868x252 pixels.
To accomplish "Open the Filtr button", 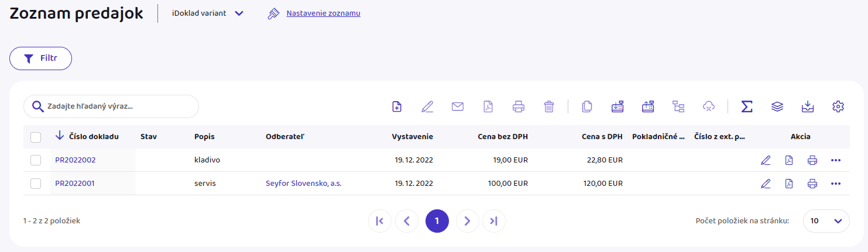I will [x=40, y=58].
